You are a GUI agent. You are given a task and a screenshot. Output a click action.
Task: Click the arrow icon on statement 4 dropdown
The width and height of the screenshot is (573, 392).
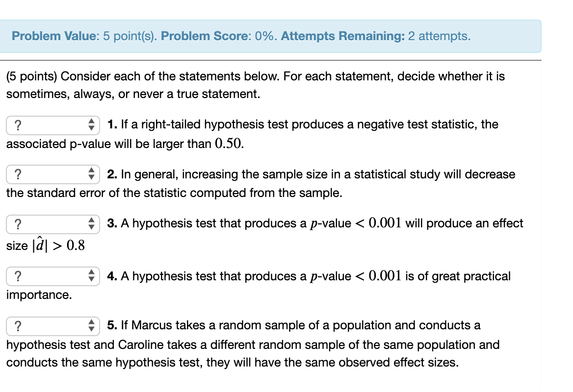pos(92,276)
